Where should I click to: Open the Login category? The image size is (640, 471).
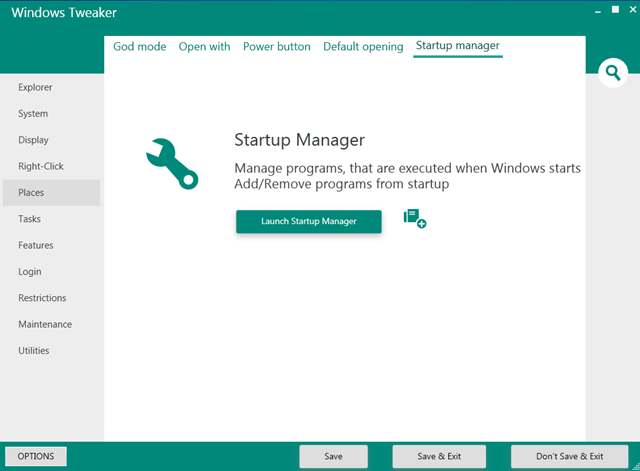51,271
